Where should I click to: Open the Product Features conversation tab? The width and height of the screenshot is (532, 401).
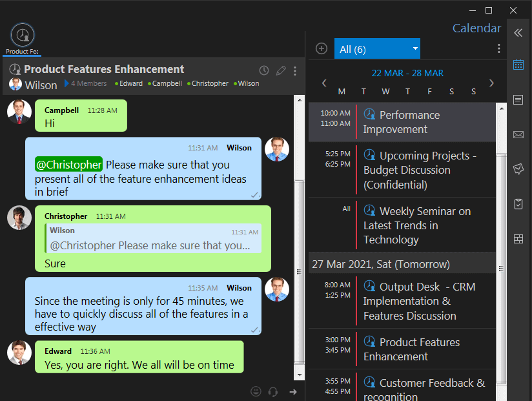[23, 39]
